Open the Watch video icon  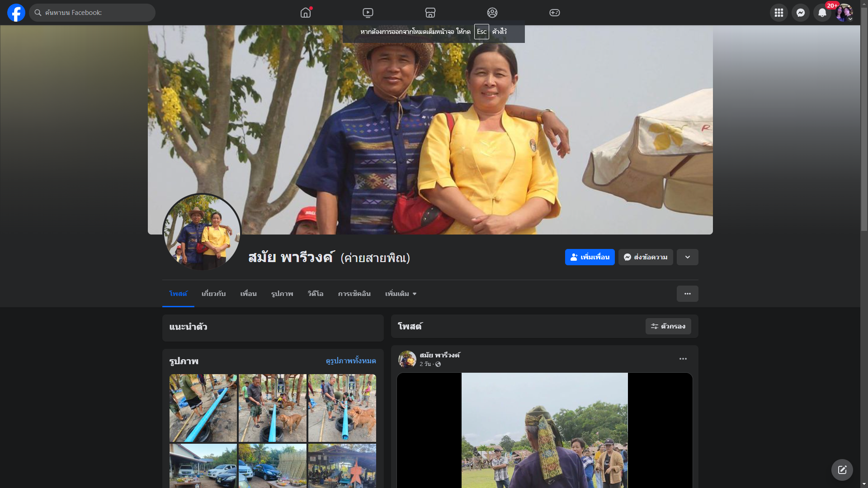pyautogui.click(x=368, y=13)
